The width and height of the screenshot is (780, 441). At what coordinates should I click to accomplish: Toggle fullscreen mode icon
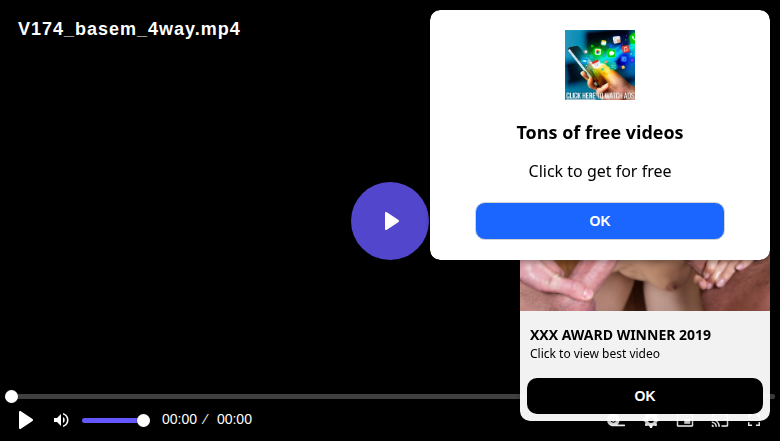[754, 423]
